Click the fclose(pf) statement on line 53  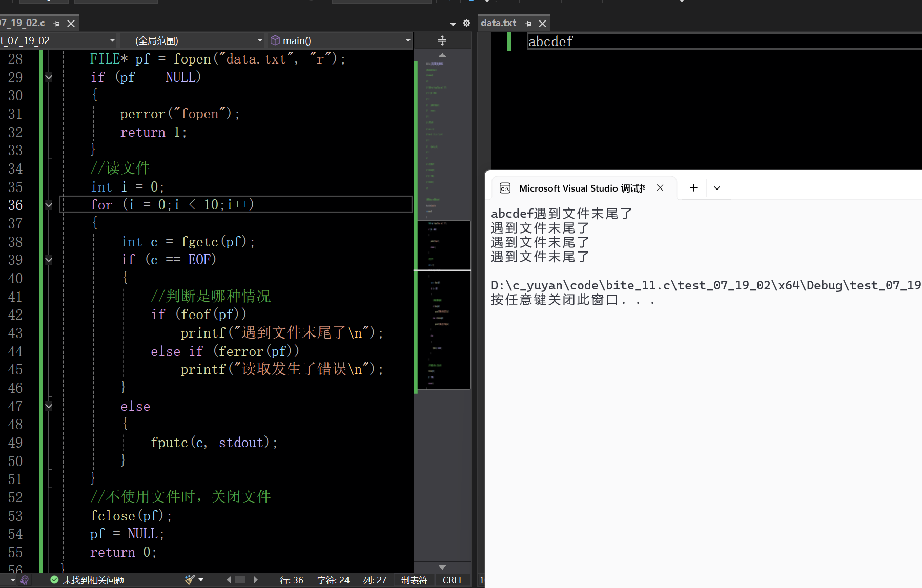(131, 516)
